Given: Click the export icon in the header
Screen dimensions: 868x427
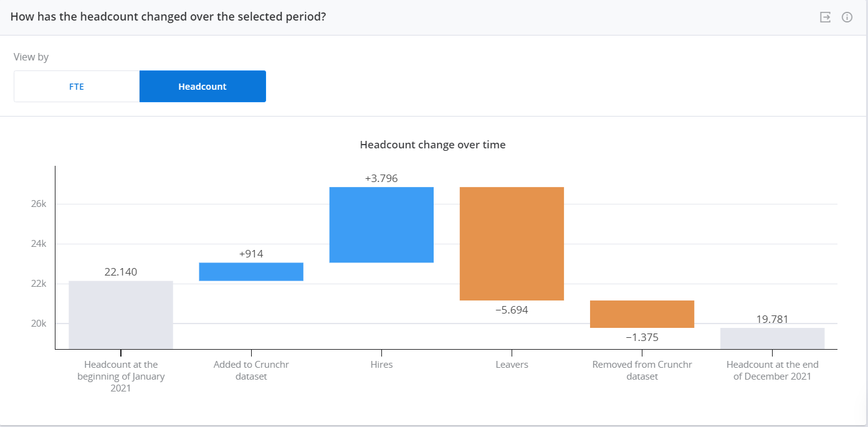Looking at the screenshot, I should (825, 17).
